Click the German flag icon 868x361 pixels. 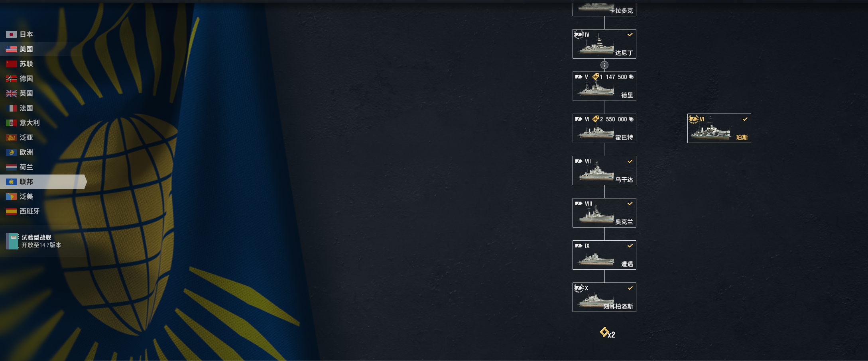(x=11, y=79)
